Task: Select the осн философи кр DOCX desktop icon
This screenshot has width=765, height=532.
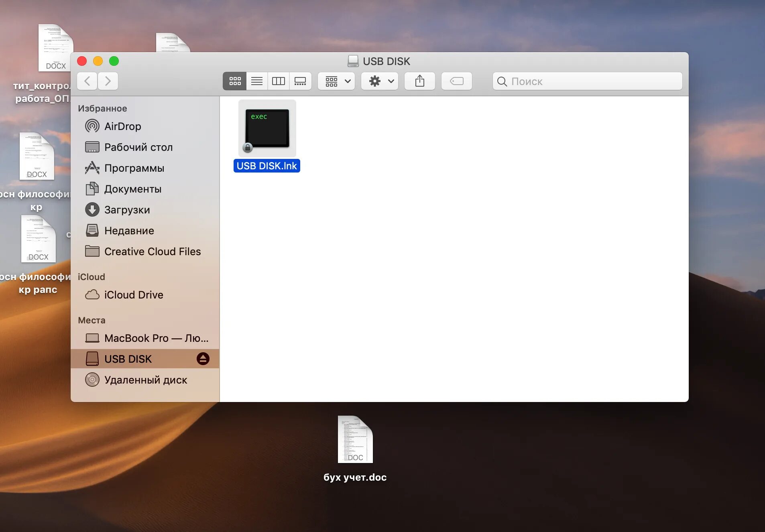Action: (37, 156)
